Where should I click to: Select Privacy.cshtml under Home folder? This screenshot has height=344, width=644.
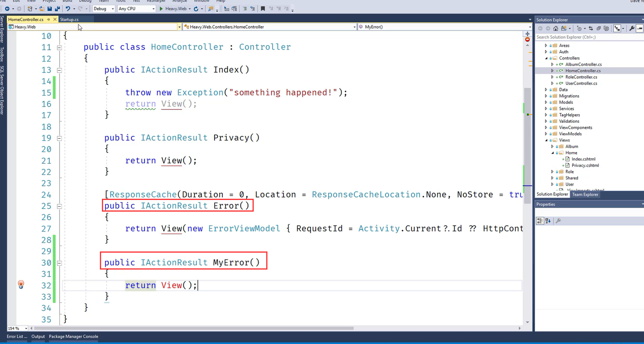tap(585, 165)
